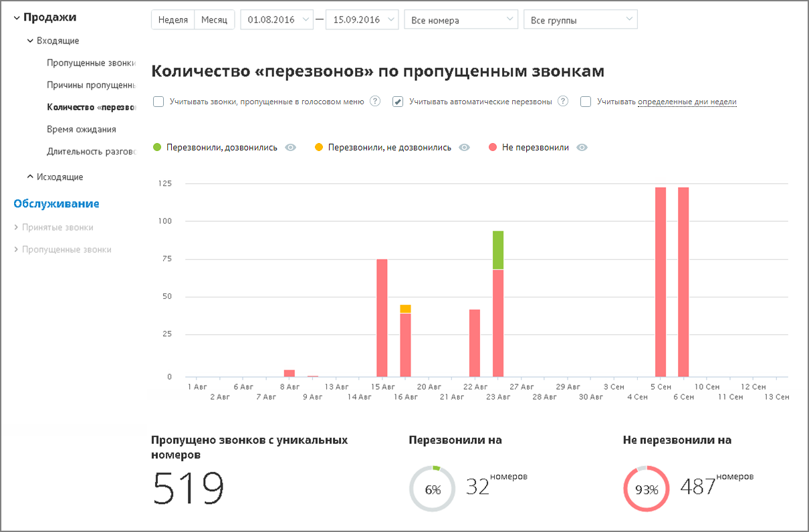Open 'Причины пропущенных' report
This screenshot has height=532, width=809.
[x=91, y=85]
